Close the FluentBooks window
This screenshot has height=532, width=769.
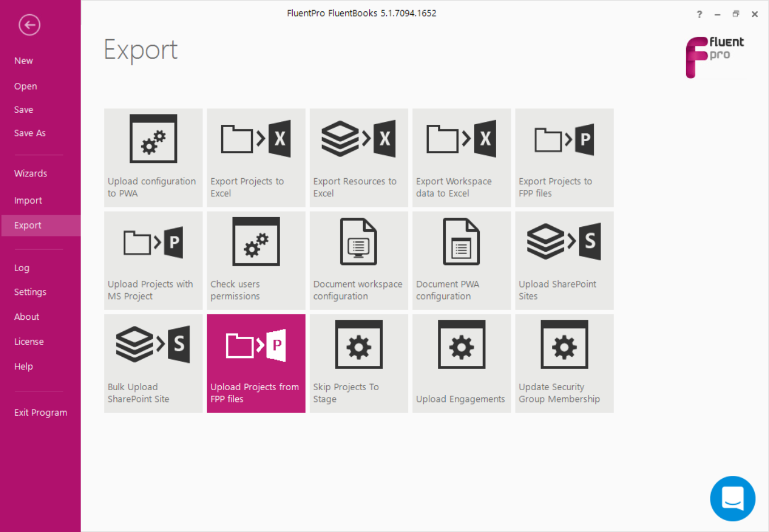tap(754, 14)
